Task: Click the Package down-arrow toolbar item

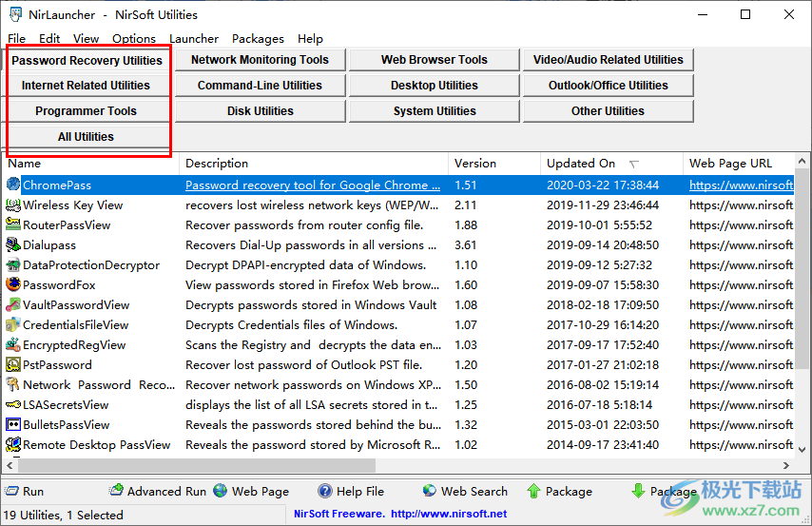Action: coord(664,491)
